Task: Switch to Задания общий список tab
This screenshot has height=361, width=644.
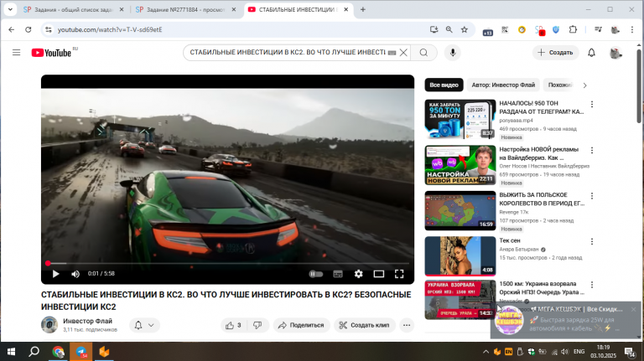Action: (74, 9)
